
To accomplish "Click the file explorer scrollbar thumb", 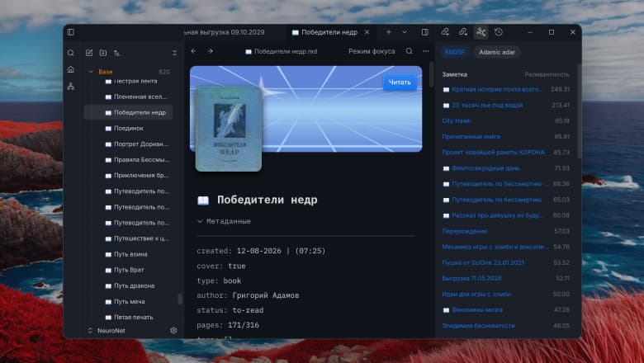I will tap(179, 299).
